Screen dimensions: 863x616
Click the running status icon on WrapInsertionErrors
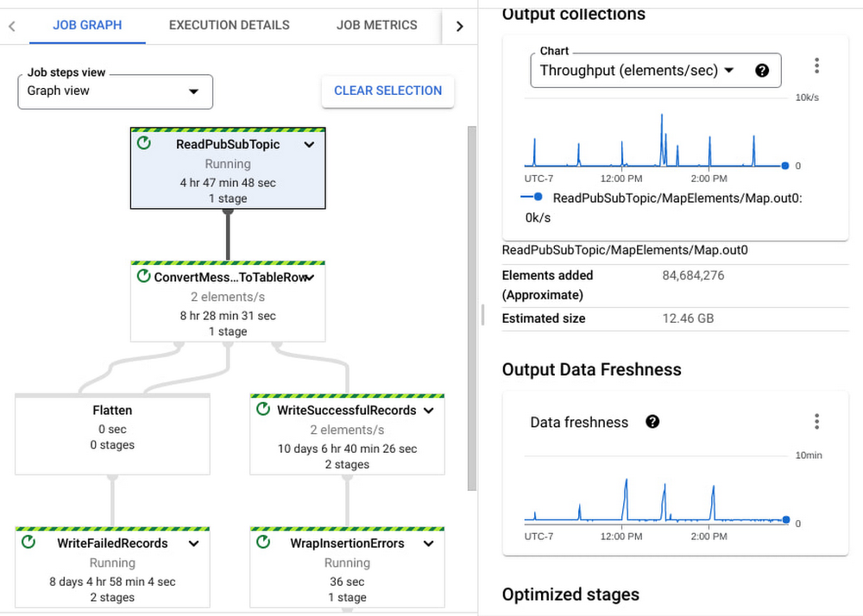(x=263, y=543)
